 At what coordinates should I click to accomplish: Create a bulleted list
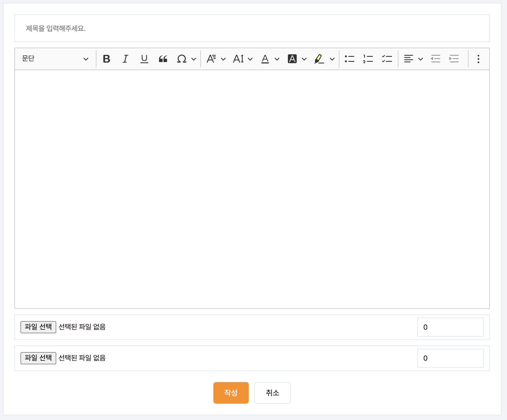coord(349,59)
